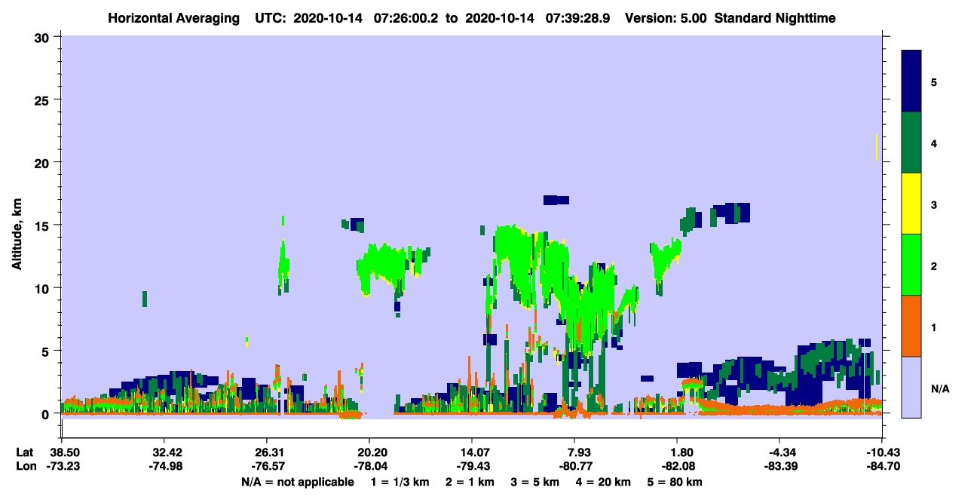Click the bright green colorbar segment labeled 2
Image resolution: width=980 pixels, height=503 pixels.
911,265
